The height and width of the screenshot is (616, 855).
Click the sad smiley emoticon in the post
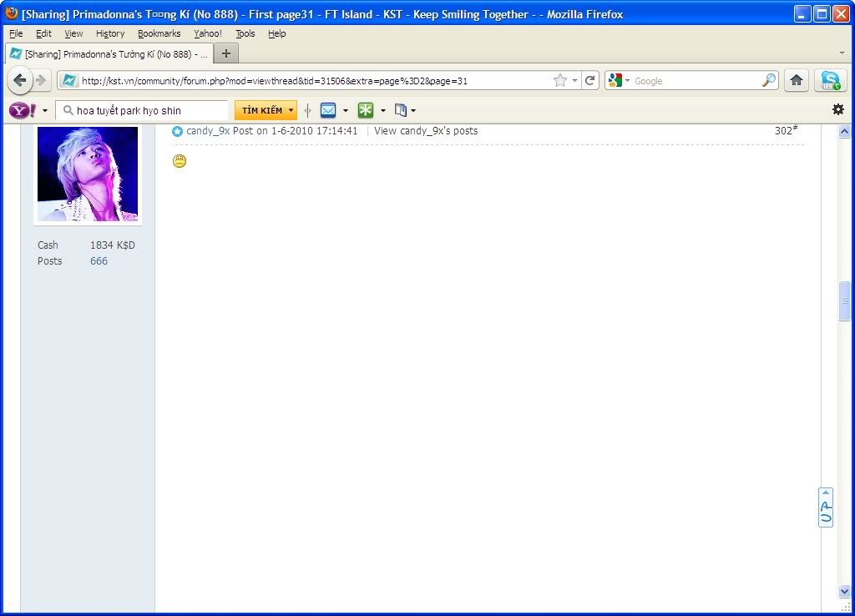click(x=180, y=161)
